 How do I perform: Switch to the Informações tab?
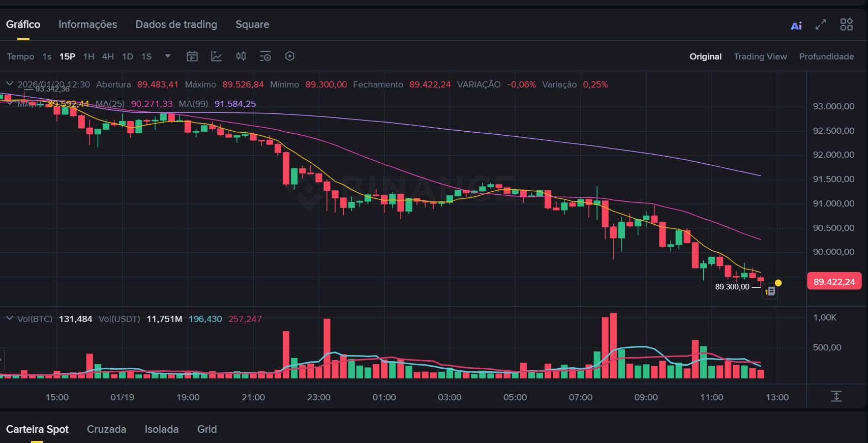point(87,24)
